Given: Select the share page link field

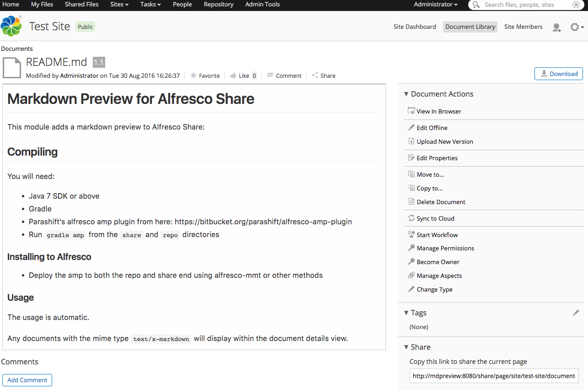Looking at the screenshot, I should [x=494, y=376].
